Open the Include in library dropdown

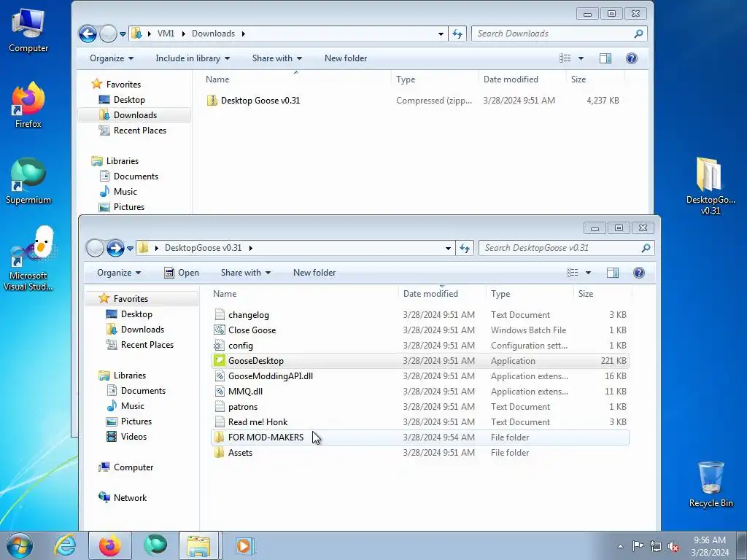pos(193,58)
